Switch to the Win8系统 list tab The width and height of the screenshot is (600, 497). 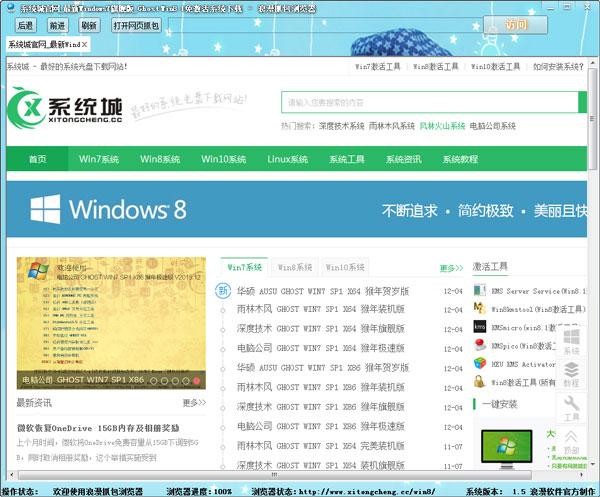tap(295, 267)
